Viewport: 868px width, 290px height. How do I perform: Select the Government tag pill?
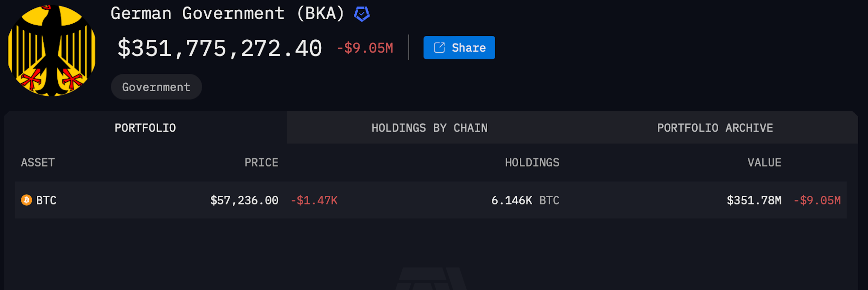point(156,87)
